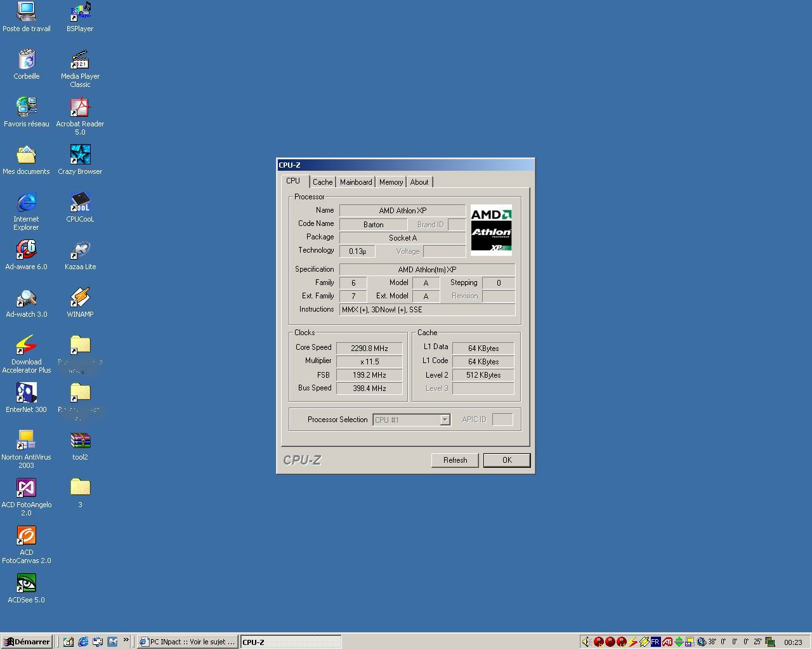Image resolution: width=812 pixels, height=650 pixels.
Task: Switch to PC INpact taskbar window
Action: 188,642
